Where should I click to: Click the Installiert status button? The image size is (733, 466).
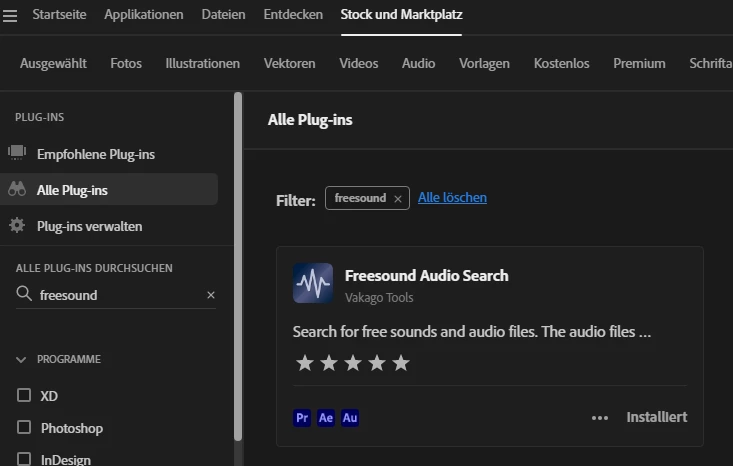pos(657,417)
